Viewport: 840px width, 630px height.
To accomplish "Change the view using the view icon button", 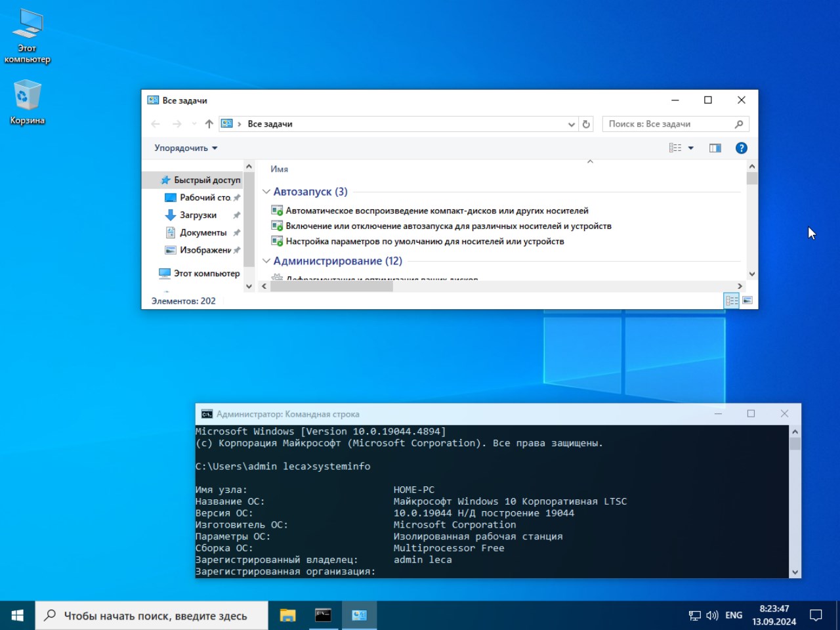I will (675, 148).
